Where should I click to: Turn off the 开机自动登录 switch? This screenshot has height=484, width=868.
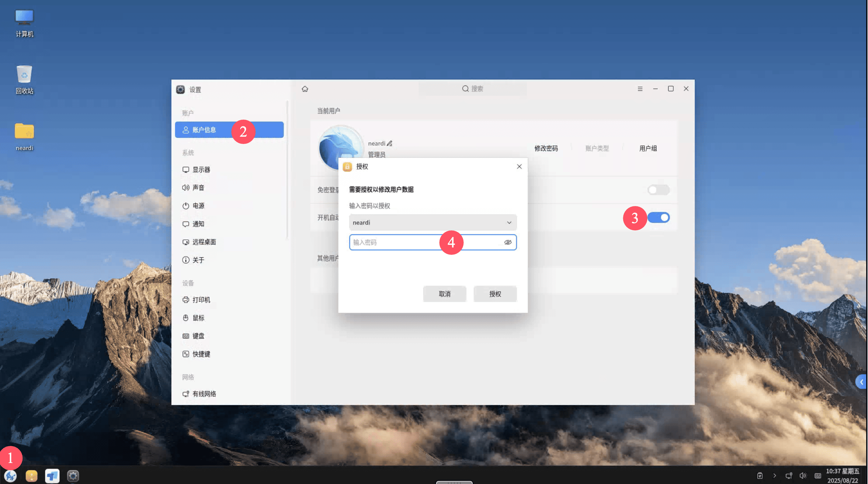tap(658, 218)
